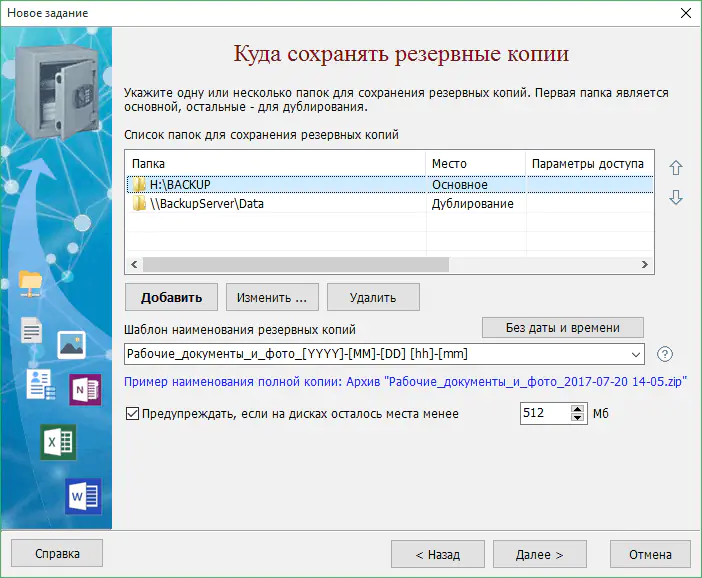This screenshot has width=702, height=578.
Task: Click the Добавить button
Action: pyautogui.click(x=171, y=297)
